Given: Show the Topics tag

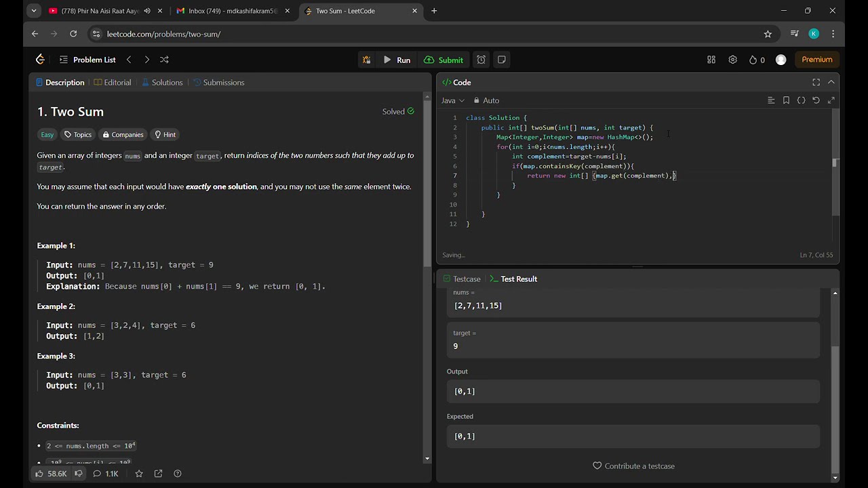Looking at the screenshot, I should click(x=77, y=135).
